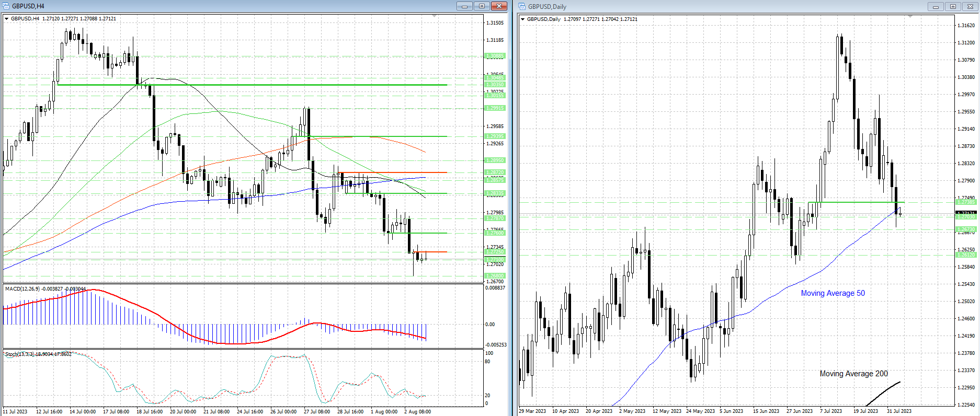The image size is (980, 416).
Task: Click the GBPUSD,Daily window title icon
Action: 522,6
